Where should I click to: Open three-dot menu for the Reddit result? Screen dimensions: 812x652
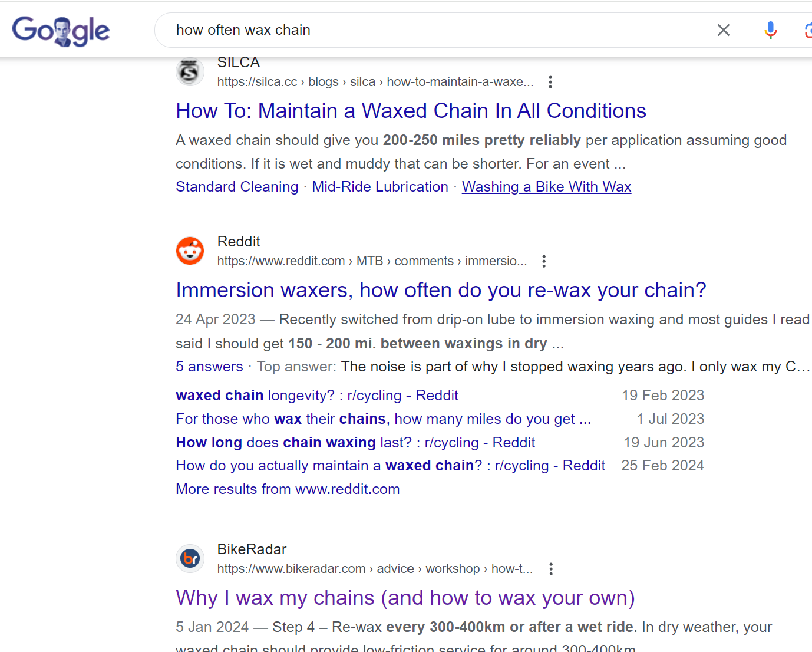[544, 261]
